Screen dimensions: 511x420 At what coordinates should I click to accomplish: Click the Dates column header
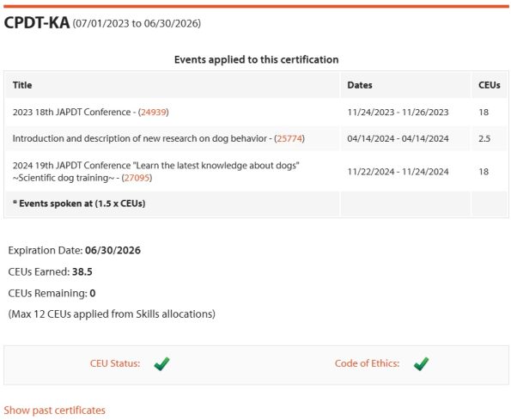(360, 85)
